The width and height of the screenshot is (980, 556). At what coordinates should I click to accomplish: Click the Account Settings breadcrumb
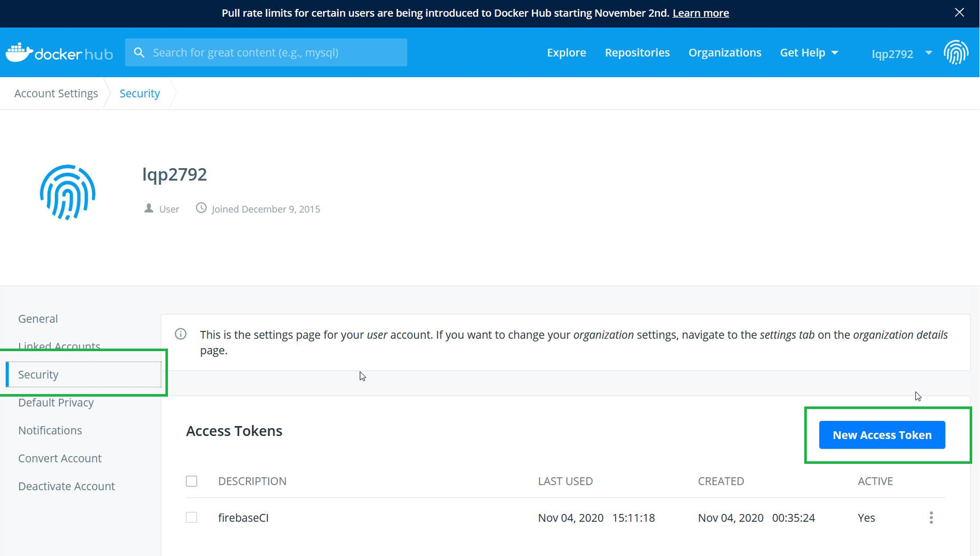[56, 93]
